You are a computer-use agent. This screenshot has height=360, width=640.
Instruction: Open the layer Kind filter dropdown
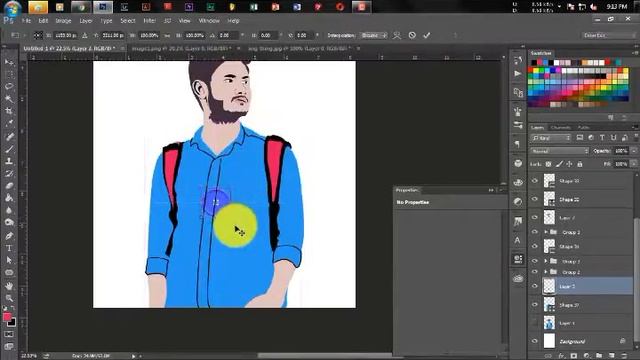pos(551,138)
